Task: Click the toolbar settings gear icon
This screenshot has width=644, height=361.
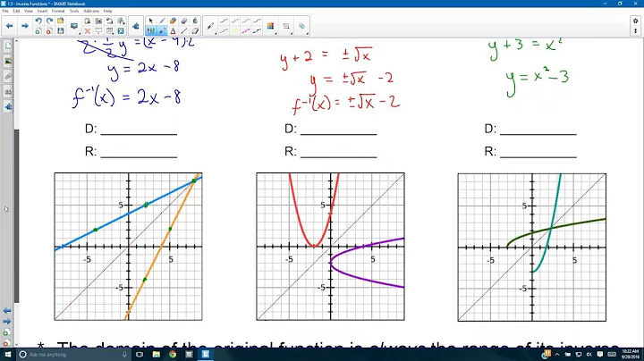Action: pos(636,21)
